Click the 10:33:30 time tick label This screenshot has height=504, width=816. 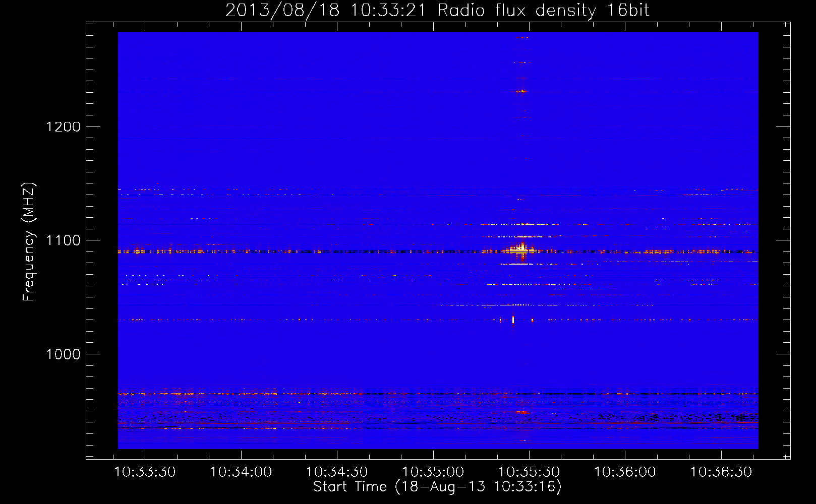145,472
